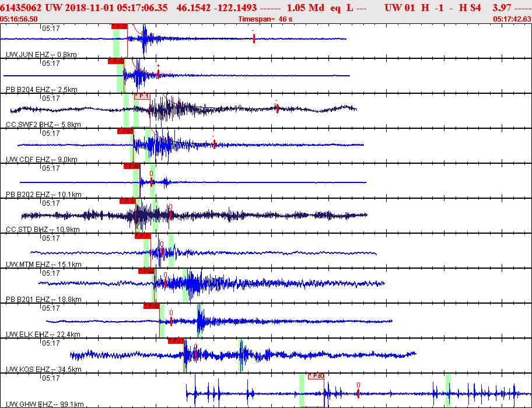Screen dimensions: 532x408
Task: Click station label 'PB B201 EHZ -- 18.8km'
Action: [x=44, y=299]
